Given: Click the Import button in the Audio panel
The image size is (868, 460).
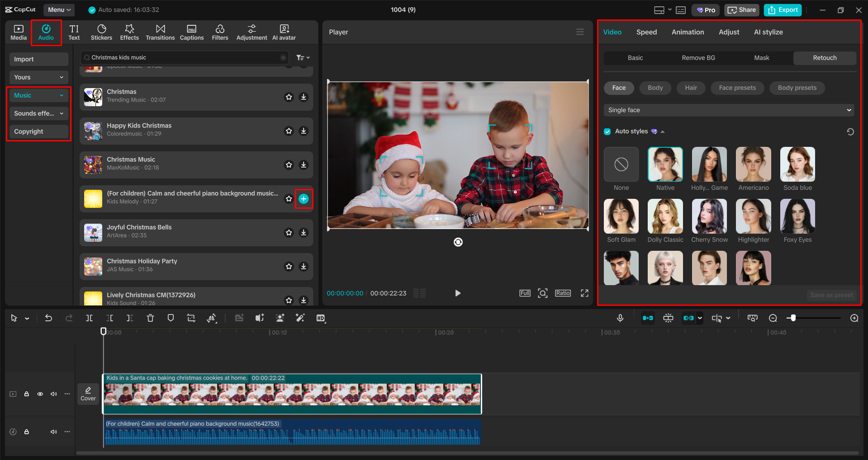Looking at the screenshot, I should (38, 59).
